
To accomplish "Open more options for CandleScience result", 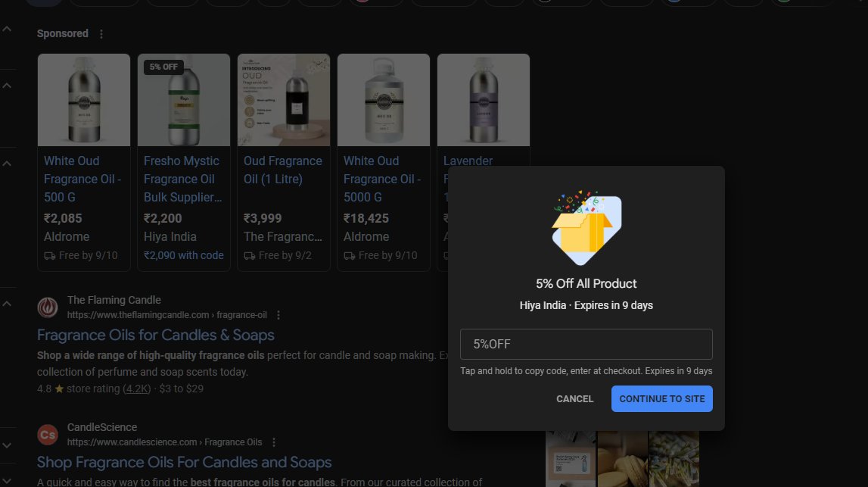I will 273,442.
